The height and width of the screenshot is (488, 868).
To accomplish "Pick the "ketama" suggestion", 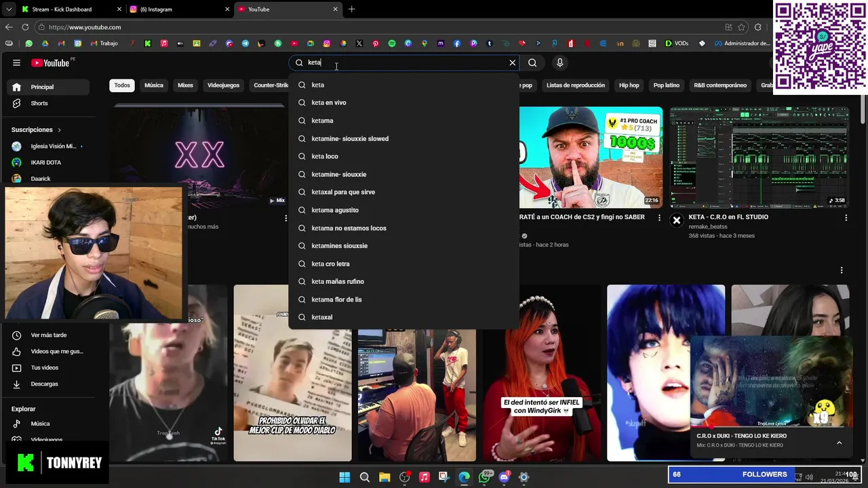I will point(404,121).
